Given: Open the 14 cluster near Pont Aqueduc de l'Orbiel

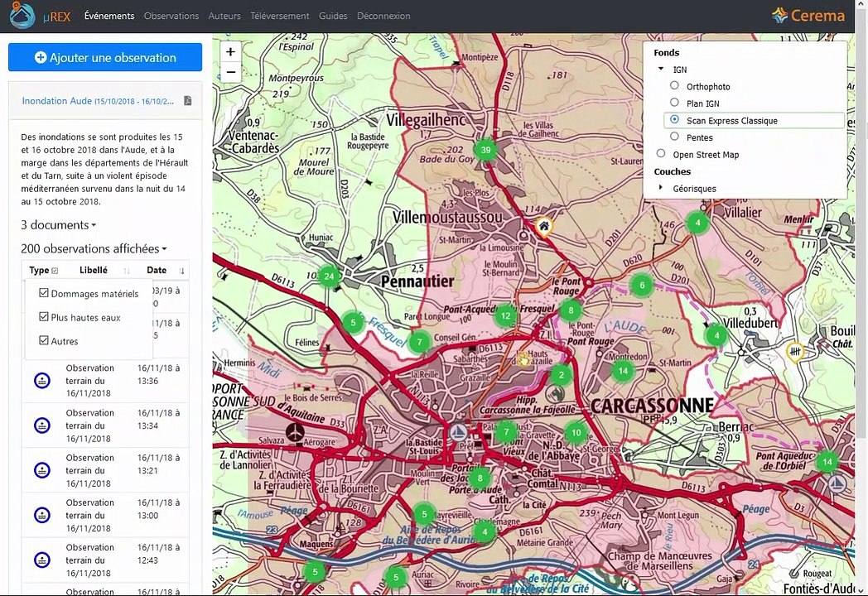Looking at the screenshot, I should (x=827, y=462).
